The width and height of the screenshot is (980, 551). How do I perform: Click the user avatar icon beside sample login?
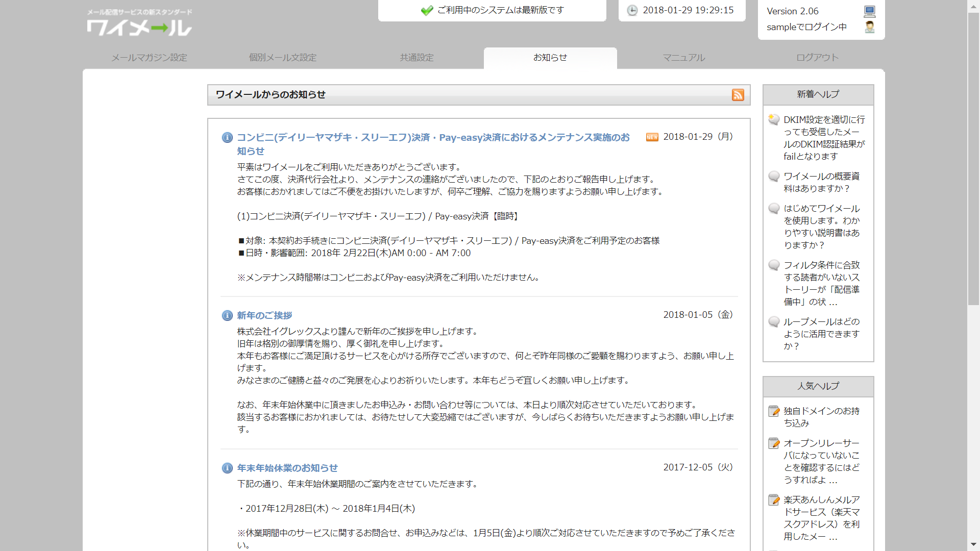click(x=870, y=27)
